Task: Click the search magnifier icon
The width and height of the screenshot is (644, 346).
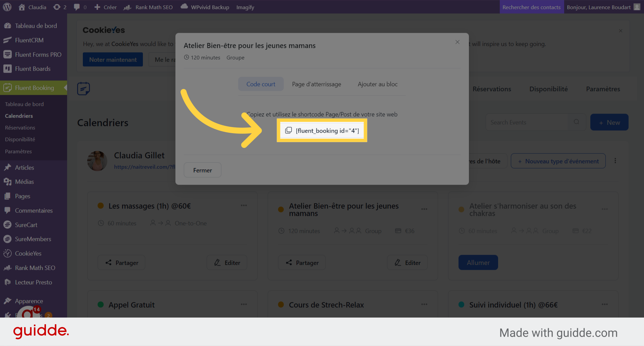Action: [x=576, y=122]
